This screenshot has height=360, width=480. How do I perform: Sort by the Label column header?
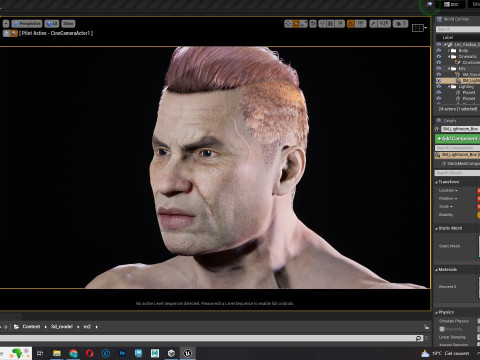(x=448, y=37)
